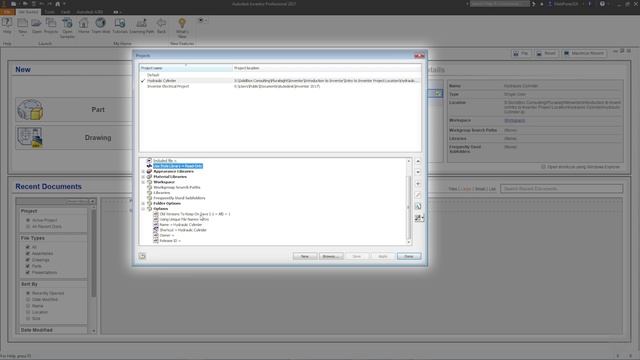Image resolution: width=640 pixels, height=360 pixels.
Task: Select the Default project row
Action: (280, 75)
